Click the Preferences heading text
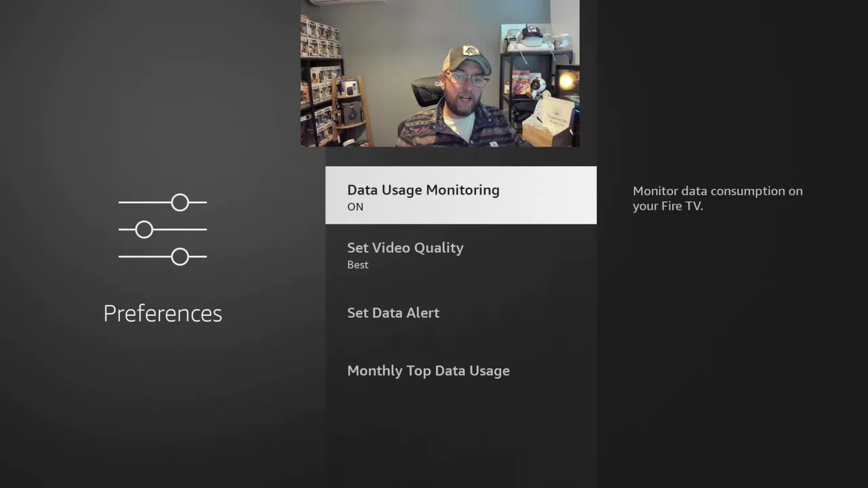 (163, 313)
